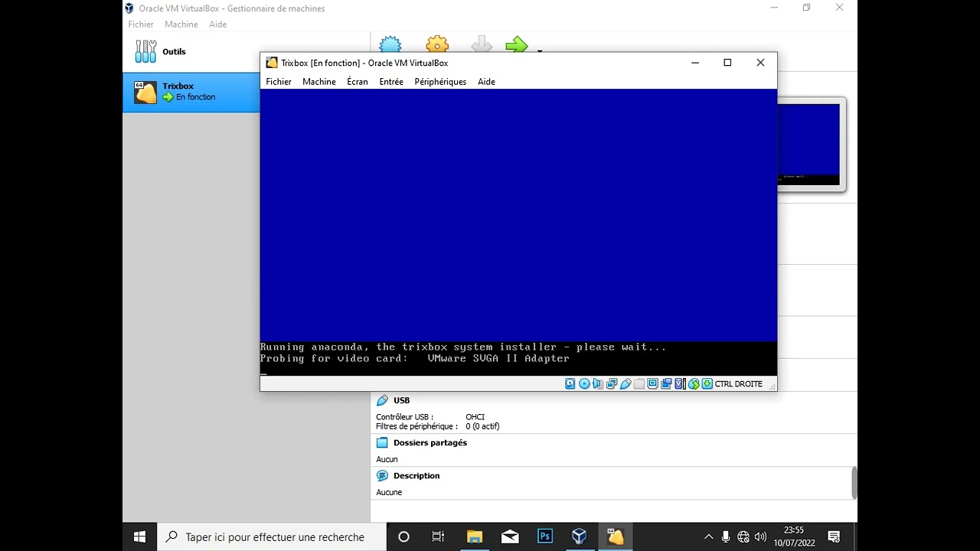Screen dimensions: 980x551
Task: Click the 'Filtres de périphérique :' label
Action: [416, 426]
